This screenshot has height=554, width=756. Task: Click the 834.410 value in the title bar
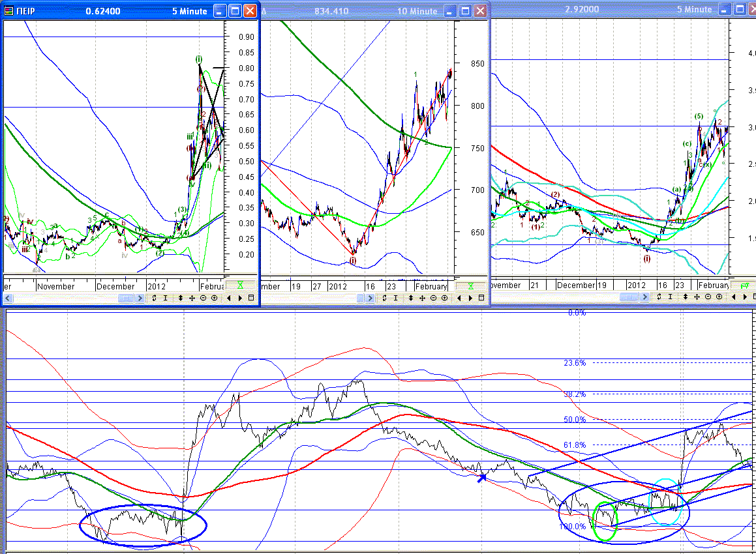pos(331,11)
